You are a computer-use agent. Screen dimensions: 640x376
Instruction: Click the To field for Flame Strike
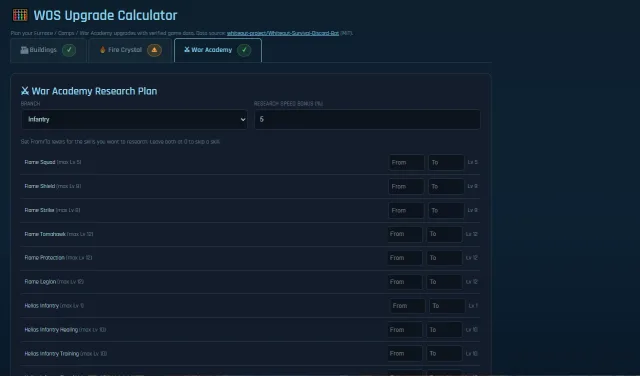coord(446,211)
